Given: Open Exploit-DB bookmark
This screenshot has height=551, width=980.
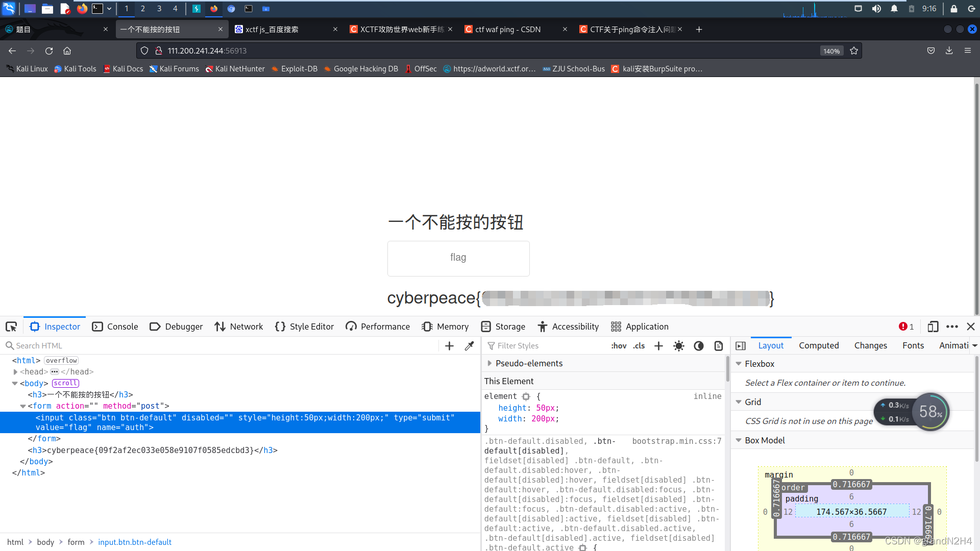Looking at the screenshot, I should [x=295, y=69].
